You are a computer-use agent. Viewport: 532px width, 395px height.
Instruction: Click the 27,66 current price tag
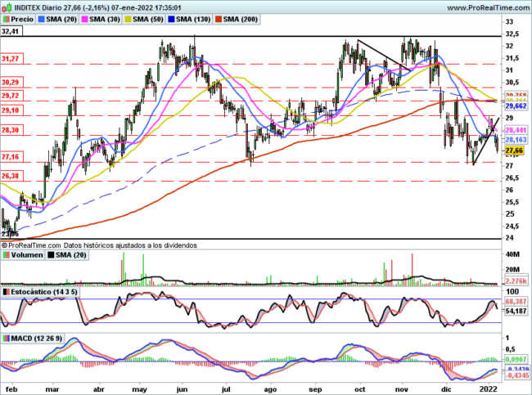coord(514,150)
